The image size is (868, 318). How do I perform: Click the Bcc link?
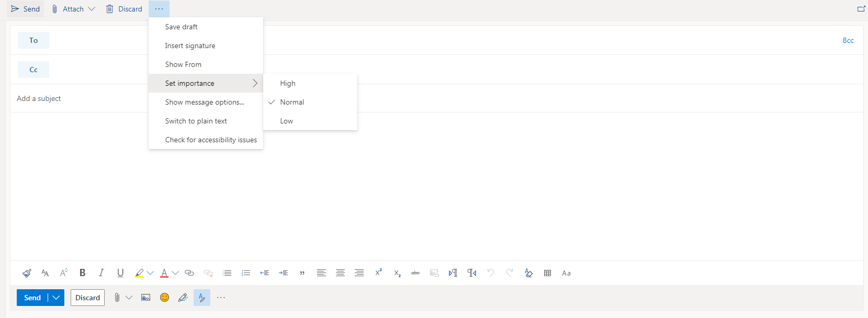(x=848, y=40)
